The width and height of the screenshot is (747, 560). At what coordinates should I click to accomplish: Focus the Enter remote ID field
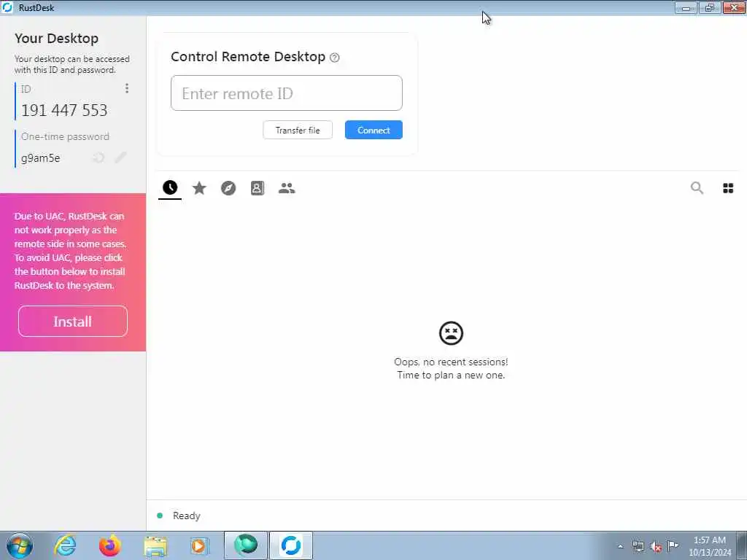[x=286, y=93]
